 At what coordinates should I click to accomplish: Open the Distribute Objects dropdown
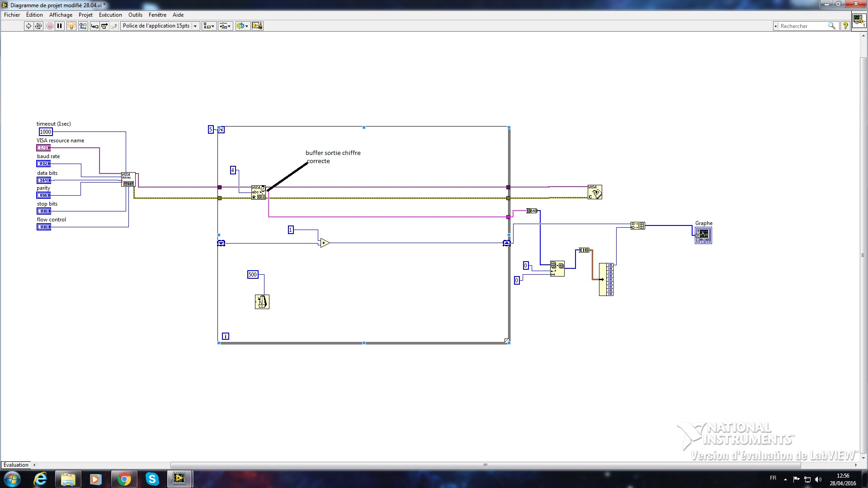point(226,26)
